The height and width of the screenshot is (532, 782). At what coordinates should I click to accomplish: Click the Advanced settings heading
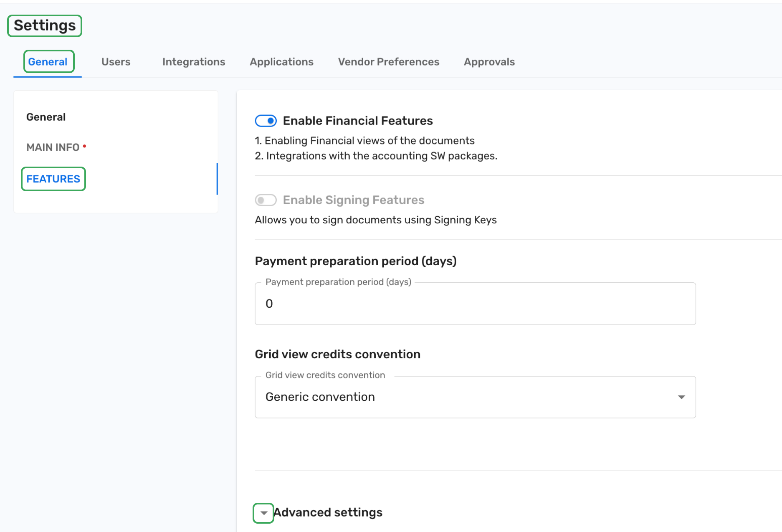[x=328, y=512]
